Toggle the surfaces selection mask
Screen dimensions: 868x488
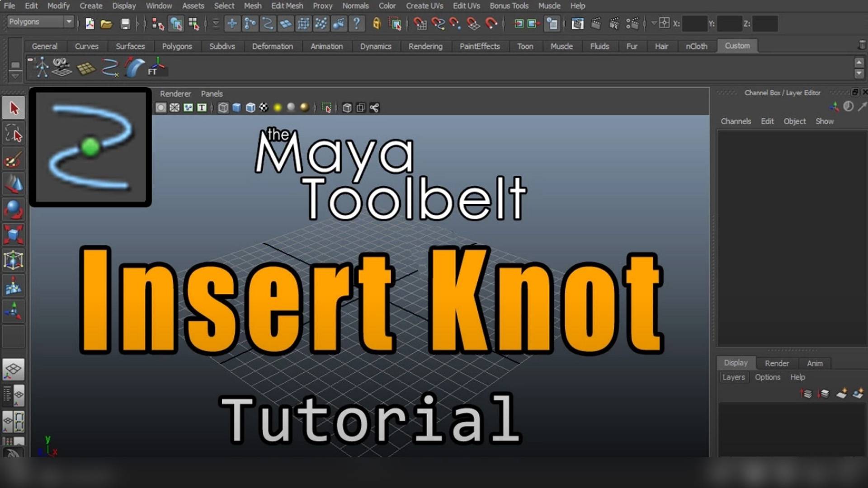285,23
